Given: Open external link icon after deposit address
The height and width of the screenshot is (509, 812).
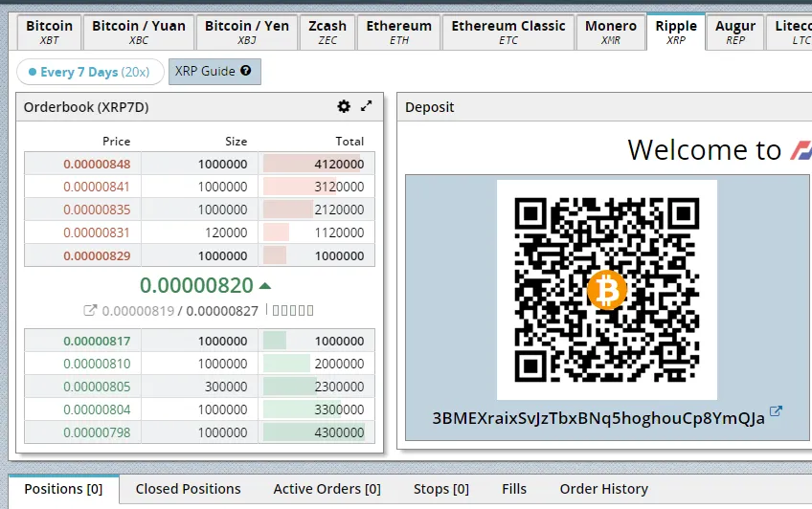Looking at the screenshot, I should [776, 411].
